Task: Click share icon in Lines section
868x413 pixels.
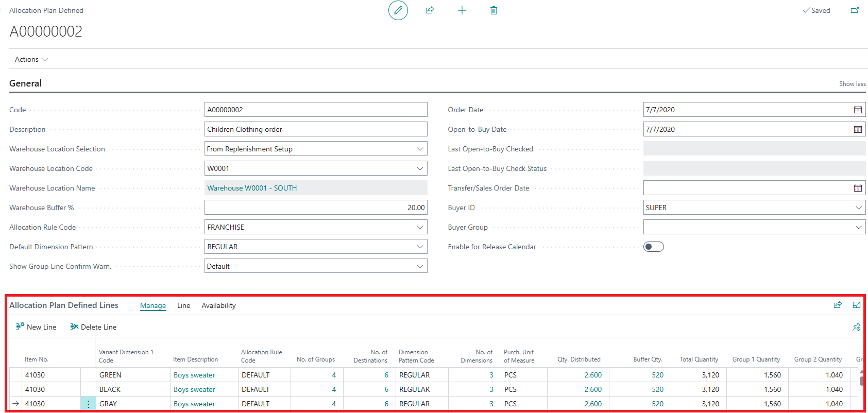Action: [838, 305]
